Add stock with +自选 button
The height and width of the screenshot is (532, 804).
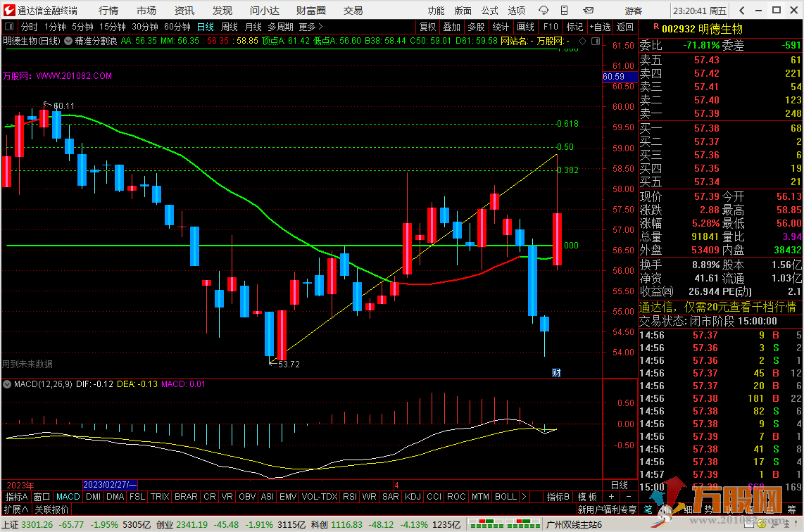(600, 27)
